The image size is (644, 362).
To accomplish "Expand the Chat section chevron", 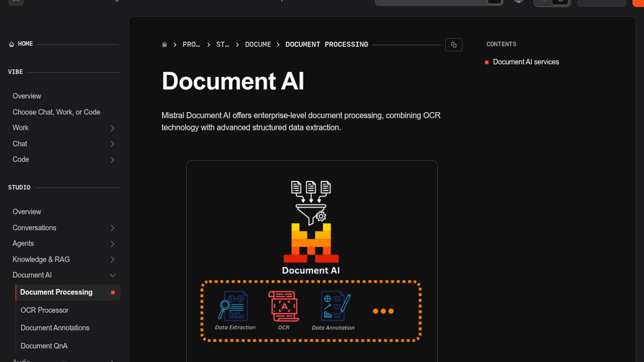I will tap(112, 144).
